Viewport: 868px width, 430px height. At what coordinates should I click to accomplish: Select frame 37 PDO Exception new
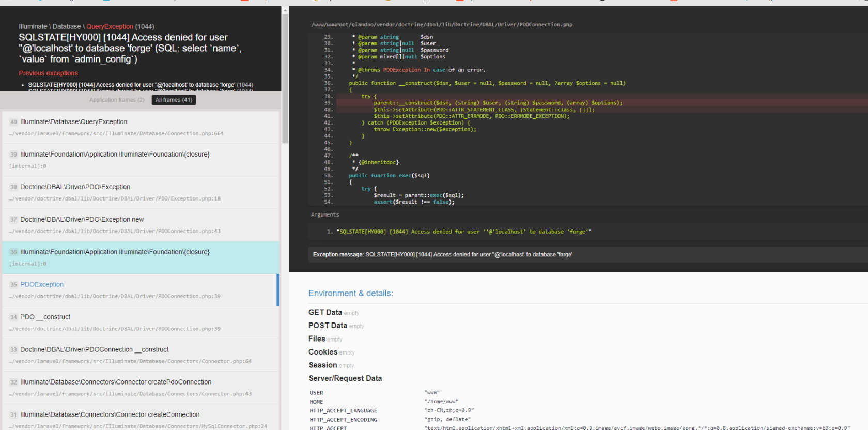pyautogui.click(x=141, y=225)
